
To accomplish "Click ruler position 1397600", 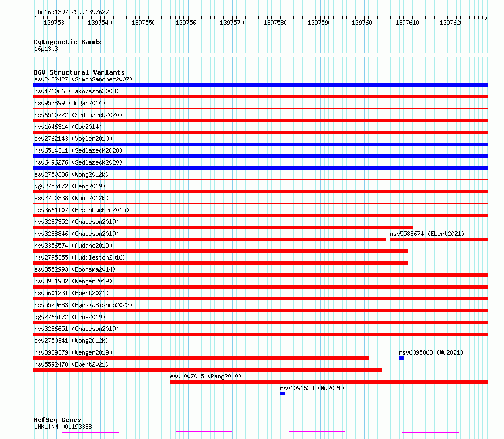I will point(364,23).
